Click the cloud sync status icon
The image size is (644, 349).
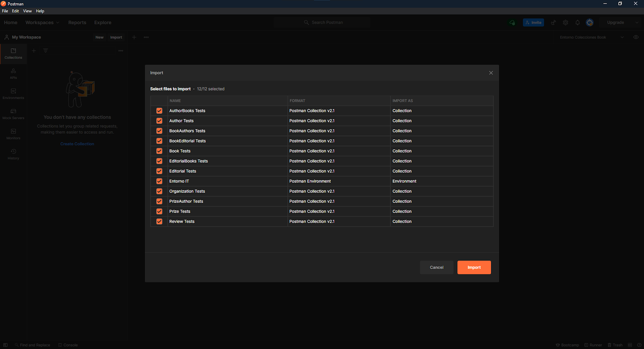[x=512, y=23]
